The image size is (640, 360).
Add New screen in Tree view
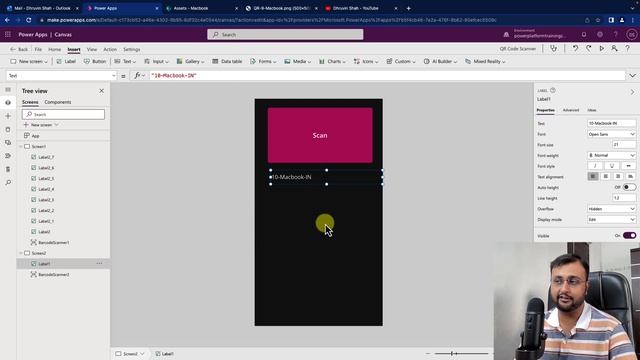[41, 125]
